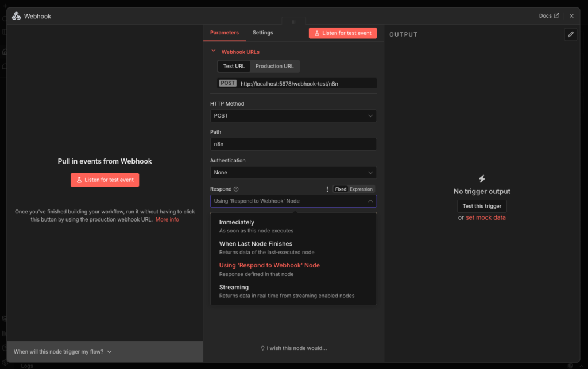Click the pencil edit output icon

[x=570, y=34]
